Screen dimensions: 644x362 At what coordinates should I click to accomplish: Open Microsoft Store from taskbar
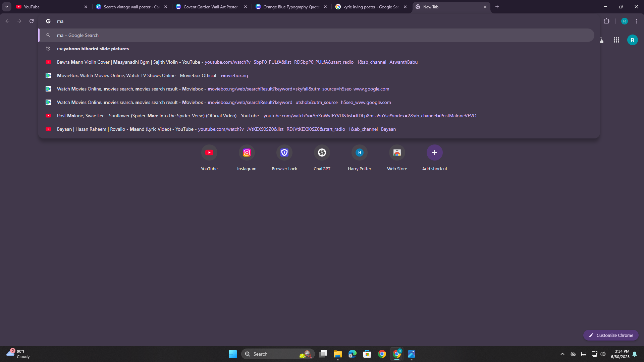point(367,354)
